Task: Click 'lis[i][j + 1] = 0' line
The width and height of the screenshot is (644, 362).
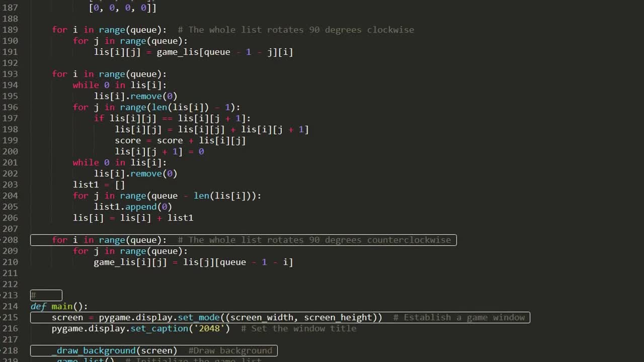Action: coord(159,151)
